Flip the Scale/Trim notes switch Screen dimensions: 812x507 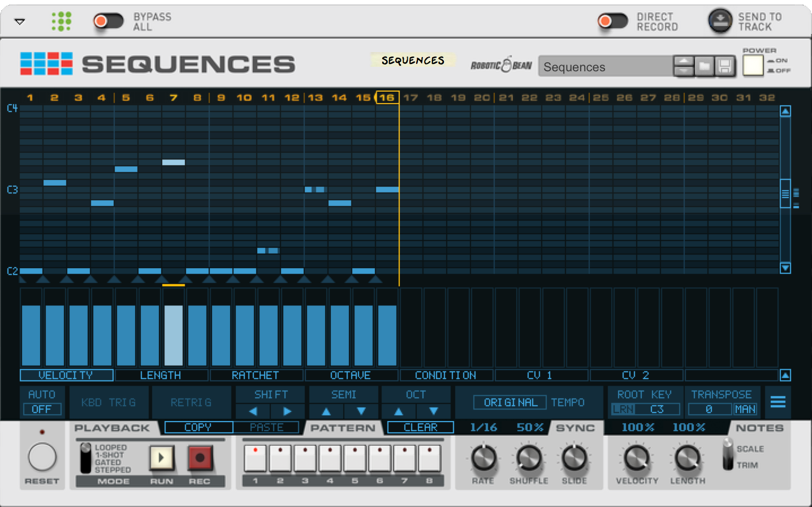click(728, 454)
